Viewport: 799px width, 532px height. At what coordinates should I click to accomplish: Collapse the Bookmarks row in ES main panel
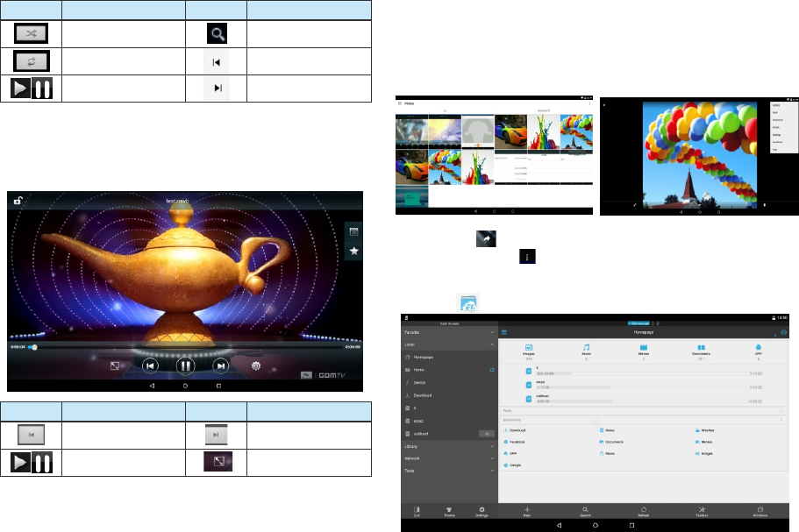coord(643,420)
